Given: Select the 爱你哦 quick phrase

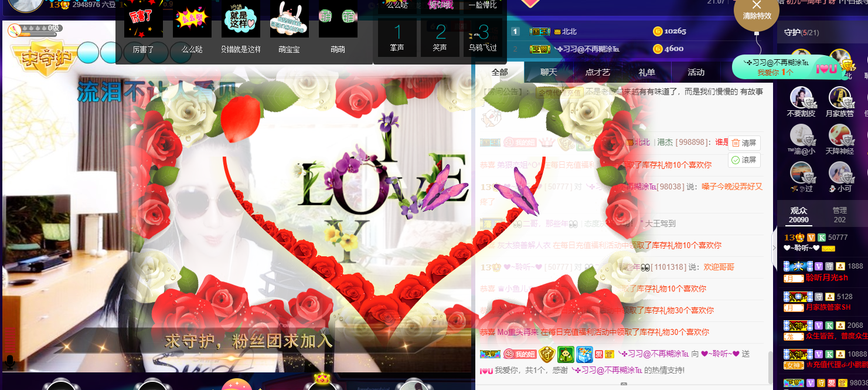Looking at the screenshot, I should coord(440,5).
